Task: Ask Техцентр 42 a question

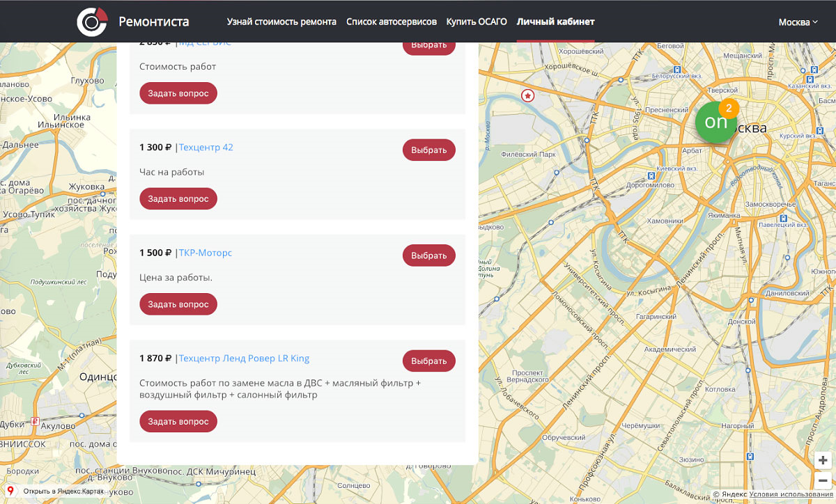Action: pyautogui.click(x=178, y=198)
